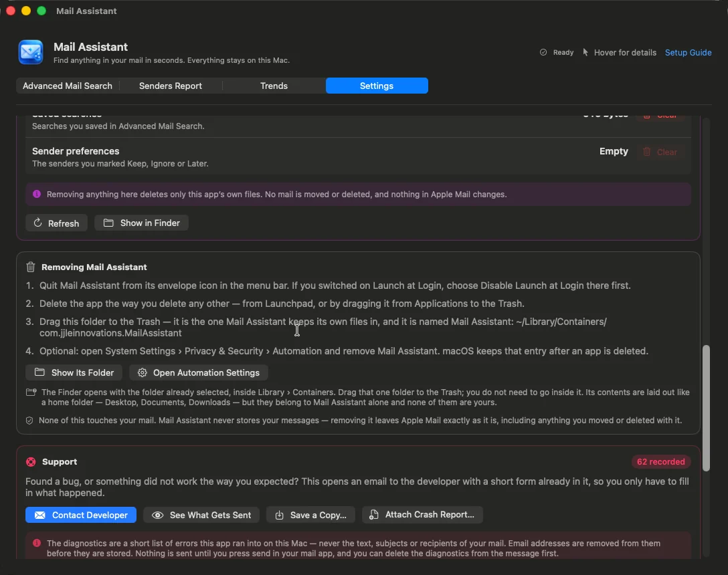The image size is (728, 575).
Task: Open the Setup Guide link
Action: point(688,52)
